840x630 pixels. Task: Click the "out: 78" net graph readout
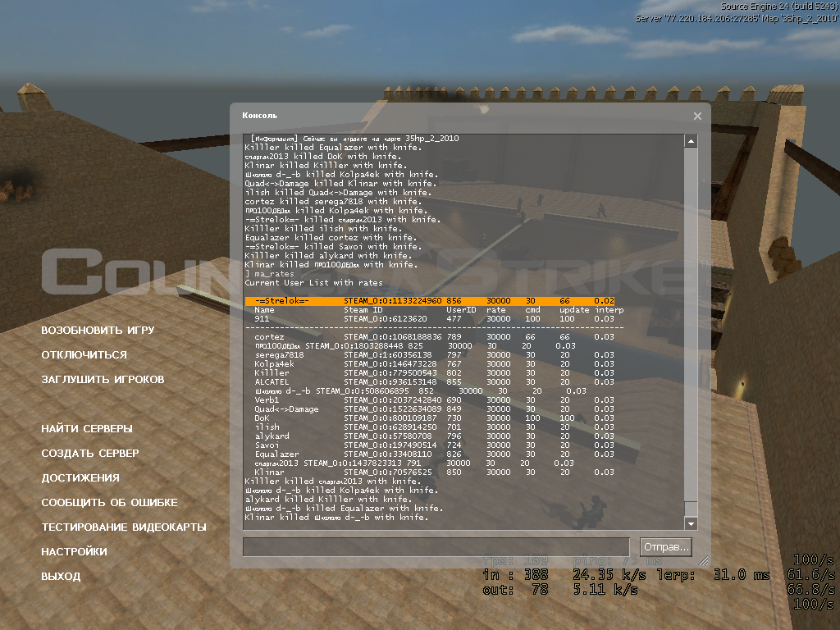[515, 590]
